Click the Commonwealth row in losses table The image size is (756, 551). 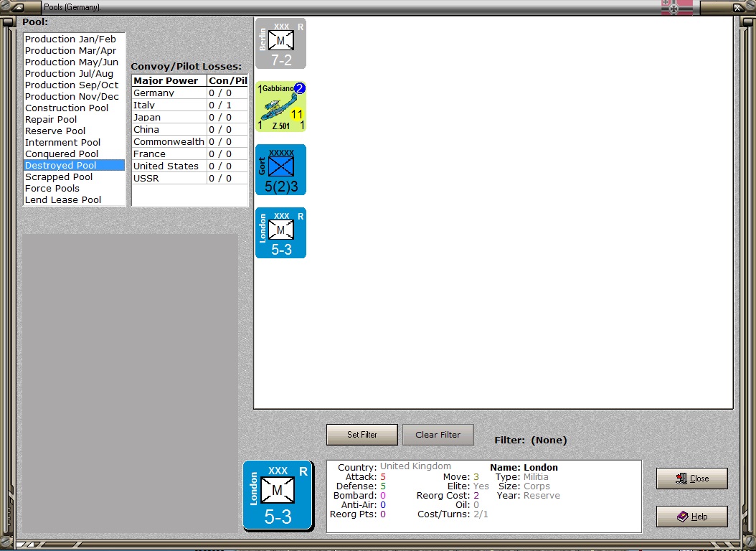190,142
